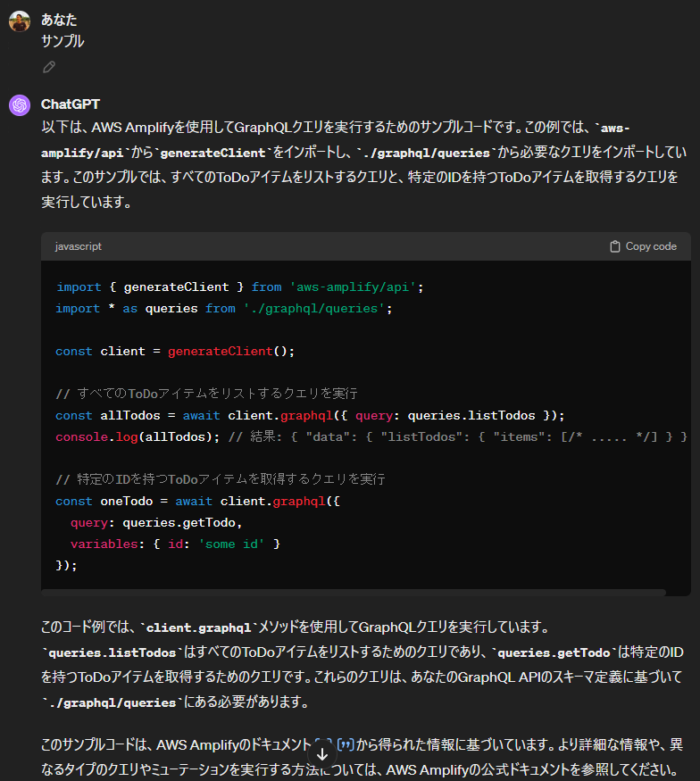
Task: Click the 'ChatGPT' sender name
Action: (71, 104)
